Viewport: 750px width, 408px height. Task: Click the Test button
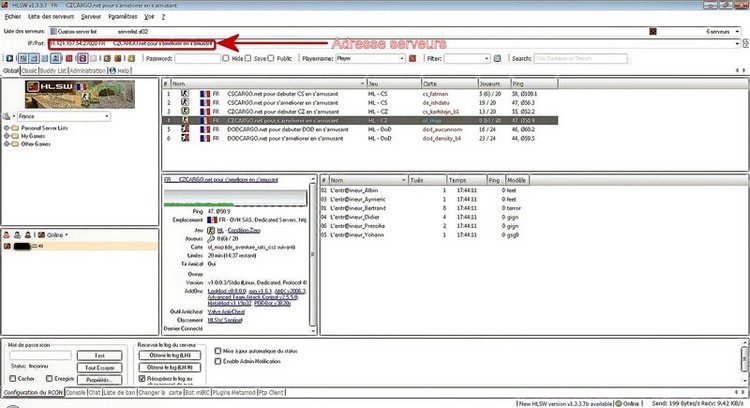pos(99,355)
